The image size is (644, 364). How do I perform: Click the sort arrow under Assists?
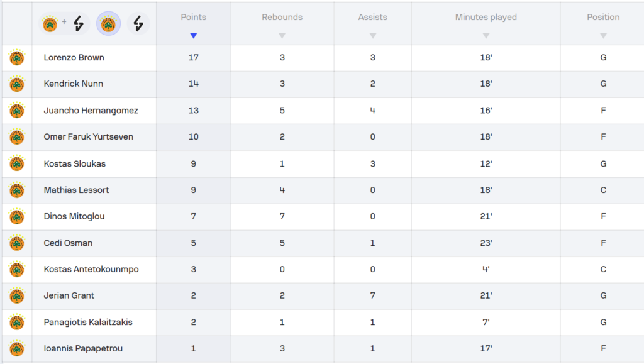(372, 36)
